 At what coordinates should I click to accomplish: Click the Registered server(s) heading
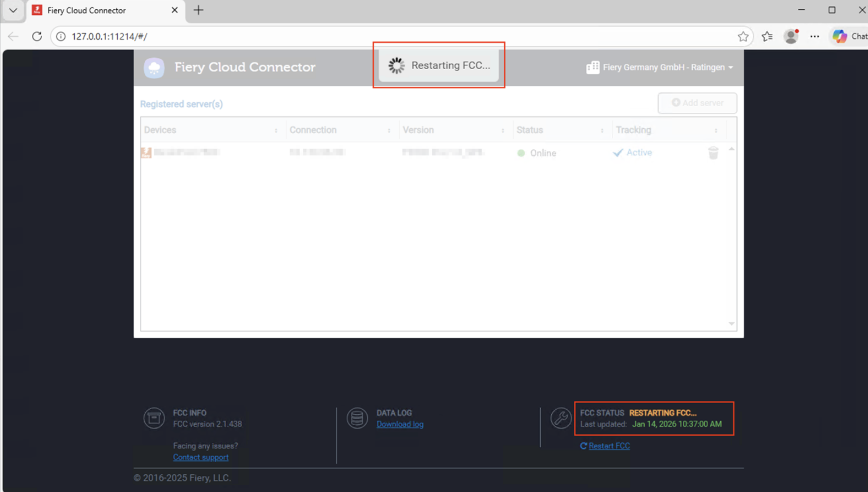[x=181, y=104]
